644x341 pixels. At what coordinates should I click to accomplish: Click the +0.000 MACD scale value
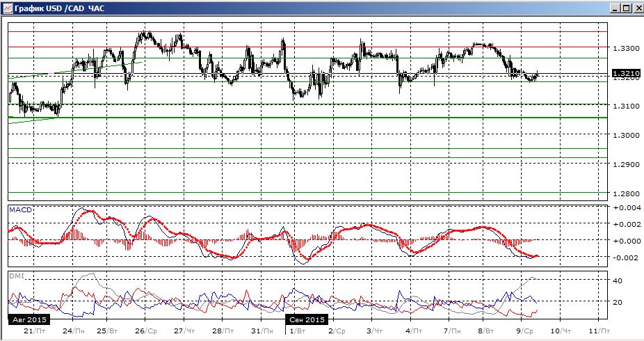coord(626,241)
